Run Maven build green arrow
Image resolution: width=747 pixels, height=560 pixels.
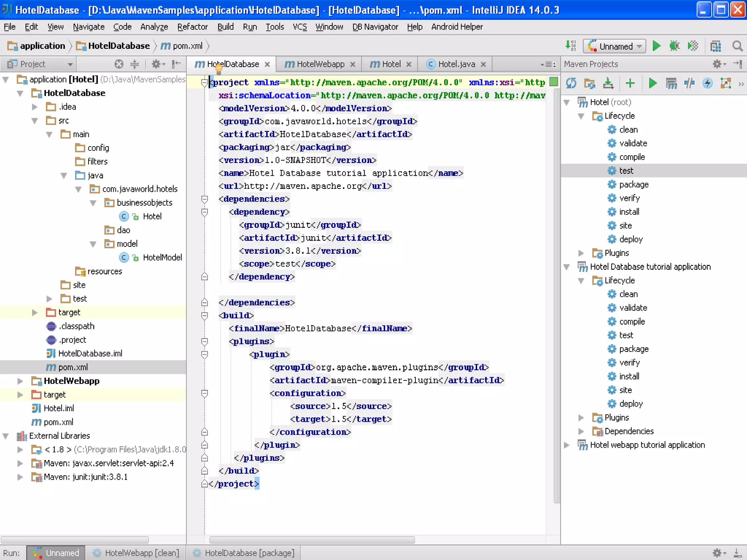tap(653, 83)
